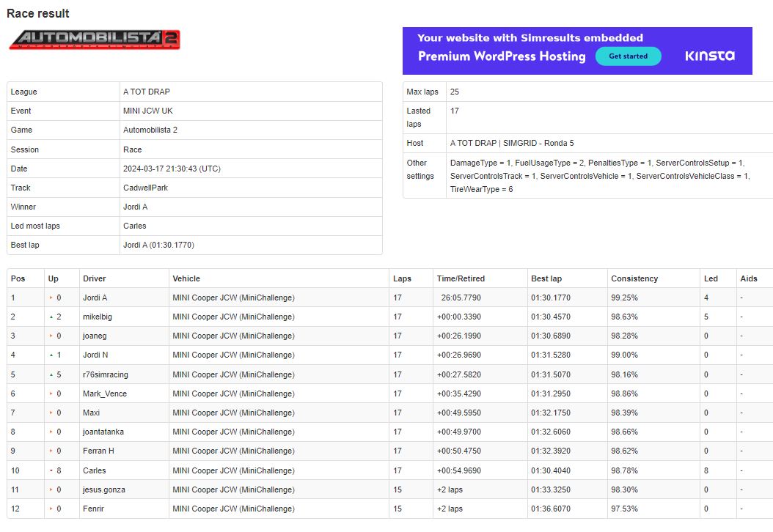Click the Max laps value 25
This screenshot has height=532, width=773.
[455, 92]
